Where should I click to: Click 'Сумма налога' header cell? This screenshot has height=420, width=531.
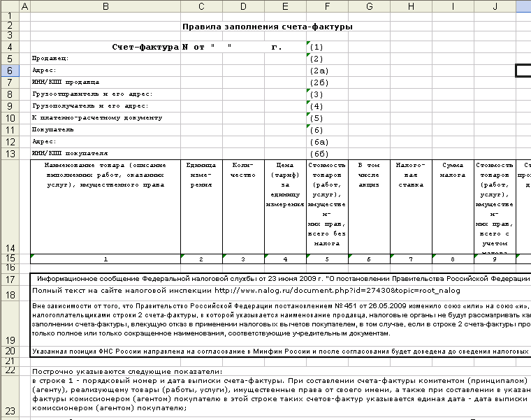453,207
